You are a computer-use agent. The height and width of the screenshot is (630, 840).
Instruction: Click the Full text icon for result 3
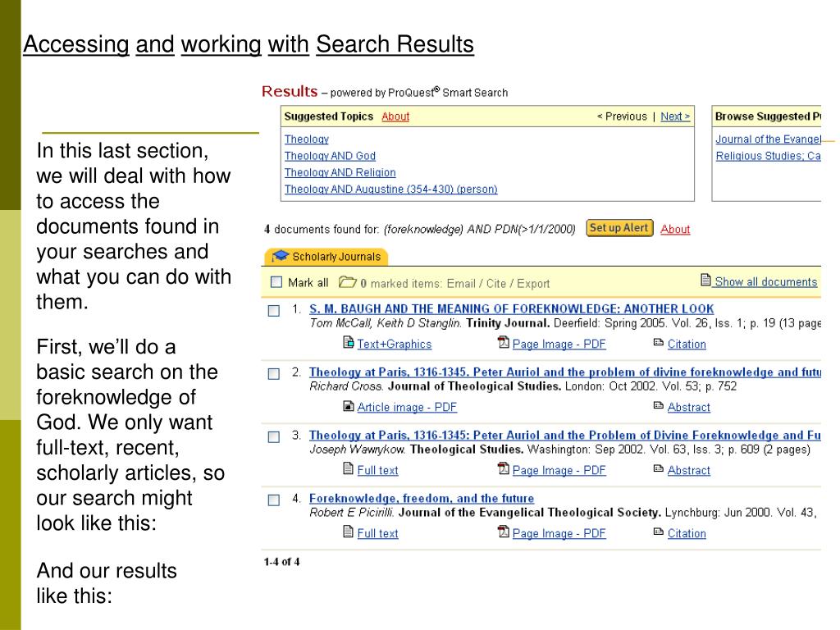coord(348,468)
